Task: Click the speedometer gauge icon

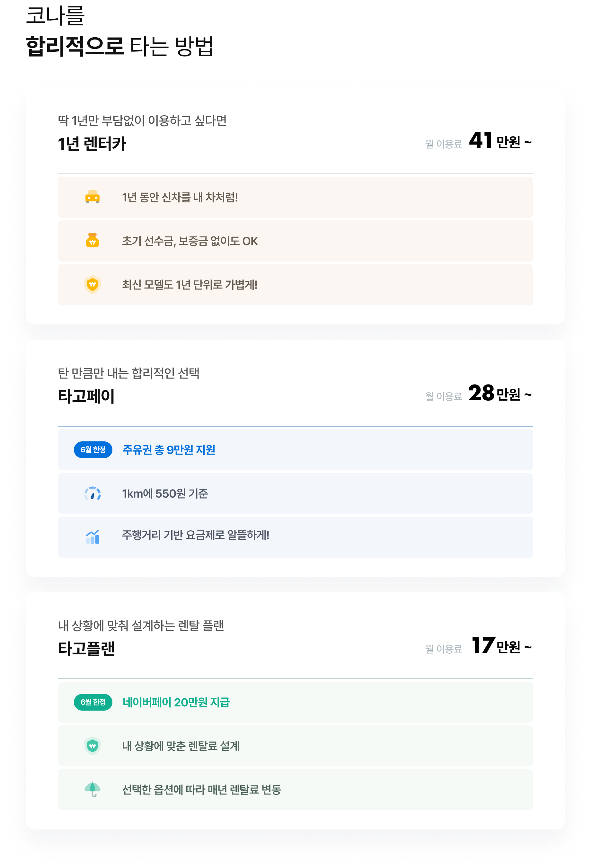Action: pos(92,493)
